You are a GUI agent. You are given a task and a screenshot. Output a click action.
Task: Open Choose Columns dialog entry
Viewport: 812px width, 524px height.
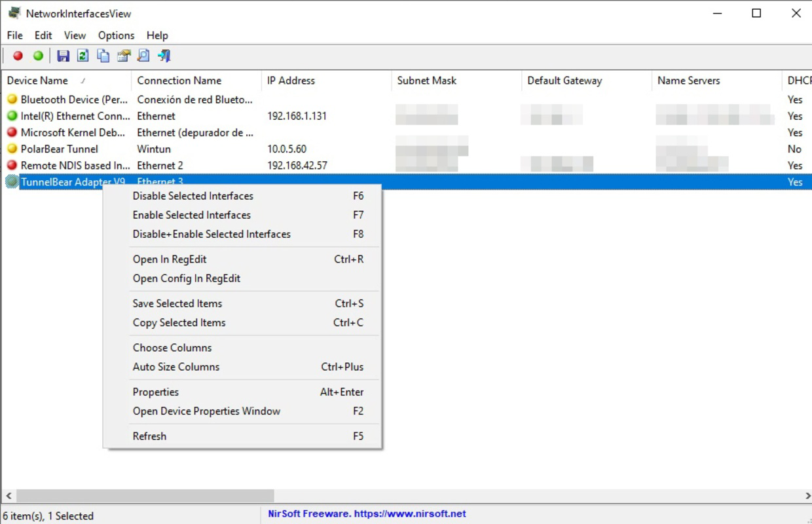[242, 348]
